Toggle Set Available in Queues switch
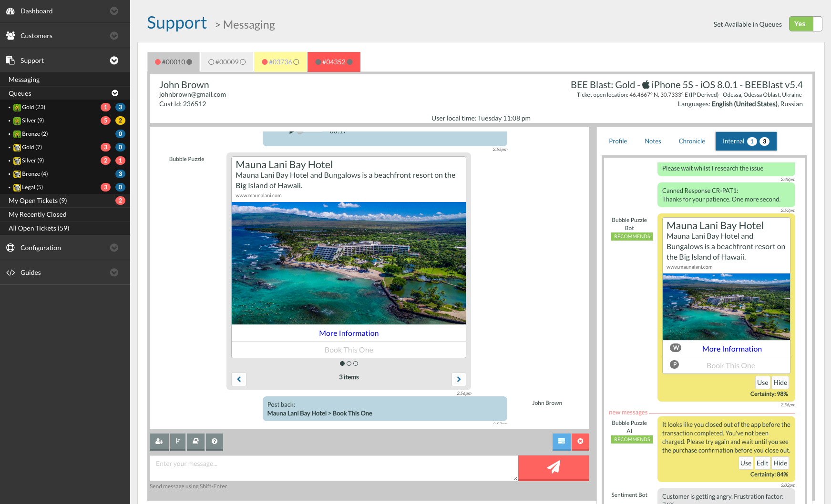The image size is (831, 504). tap(806, 24)
